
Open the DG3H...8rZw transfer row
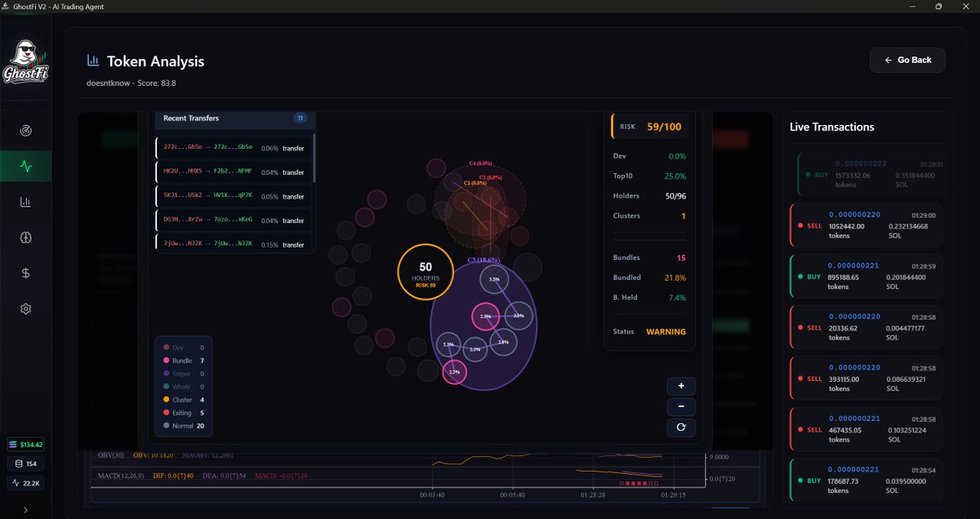pos(233,221)
